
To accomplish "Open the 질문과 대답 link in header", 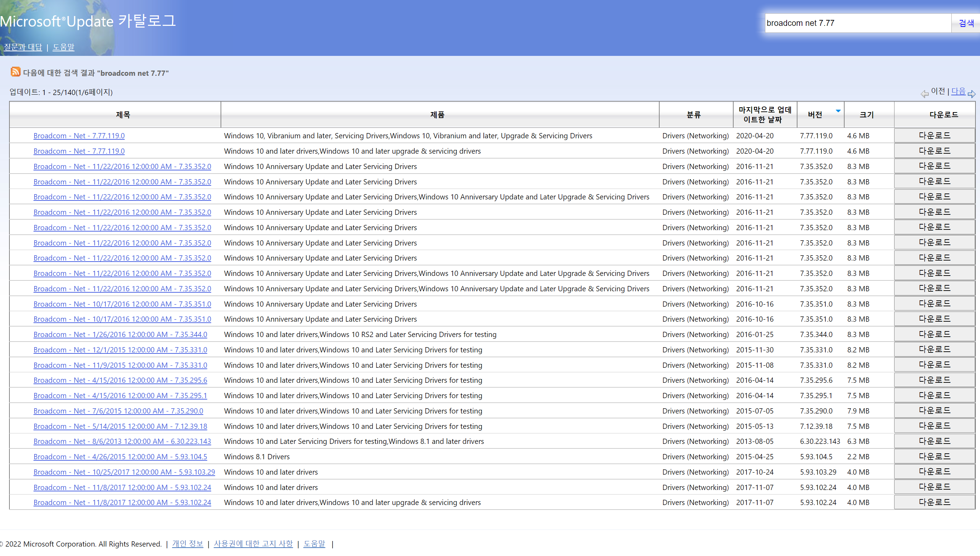I will (x=23, y=47).
